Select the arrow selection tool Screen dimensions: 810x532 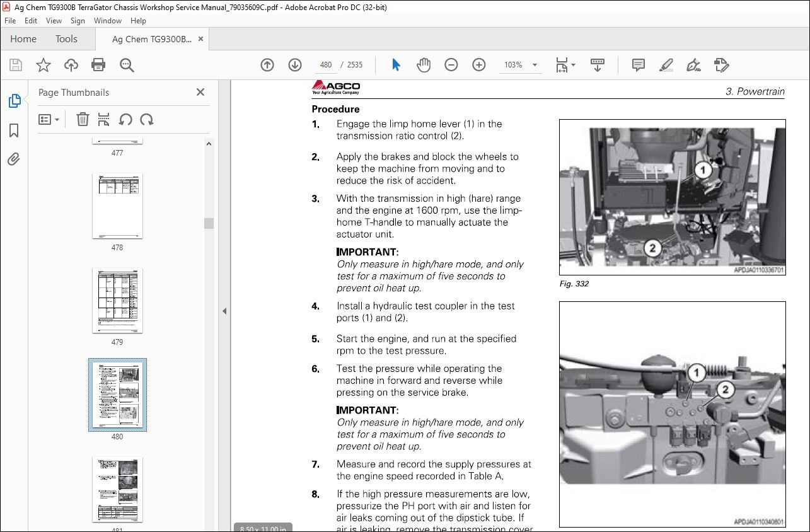pyautogui.click(x=396, y=65)
